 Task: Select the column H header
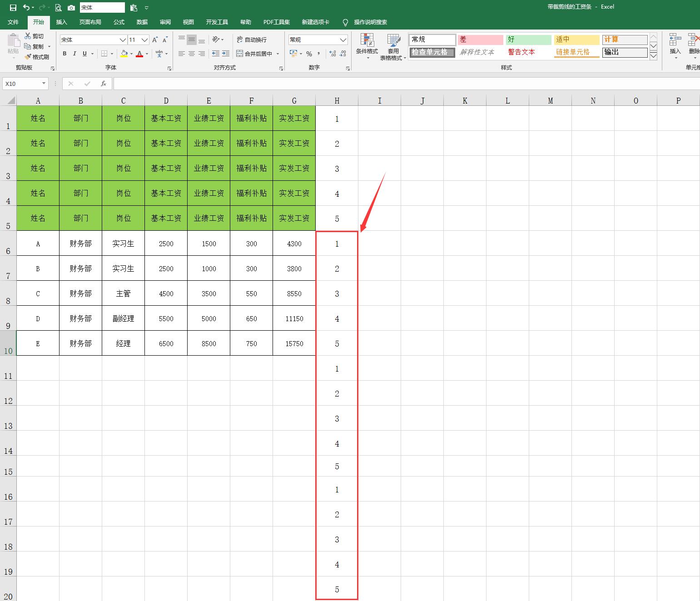coord(337,100)
